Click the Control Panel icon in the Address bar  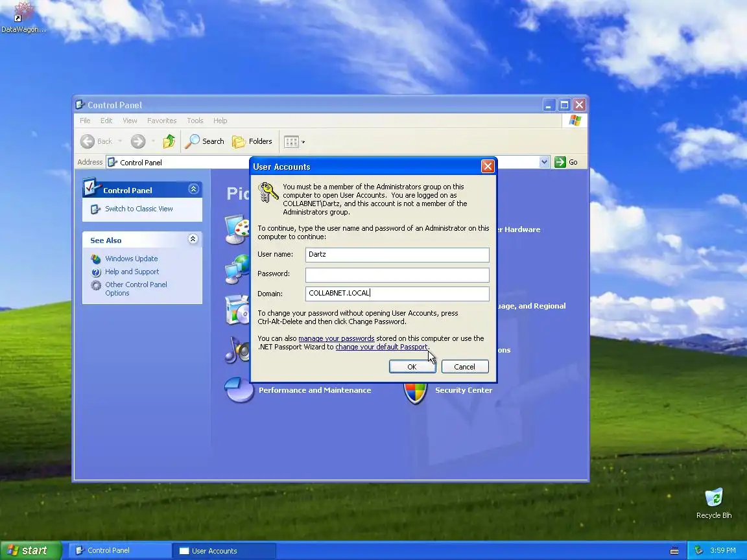click(112, 163)
